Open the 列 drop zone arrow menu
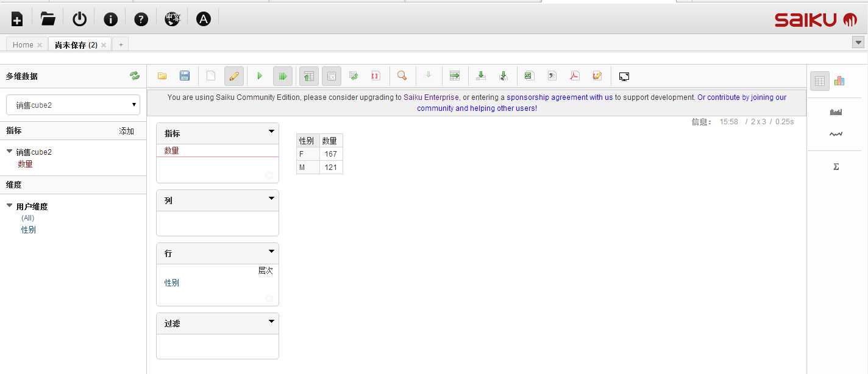This screenshot has height=374, width=868. [272, 199]
